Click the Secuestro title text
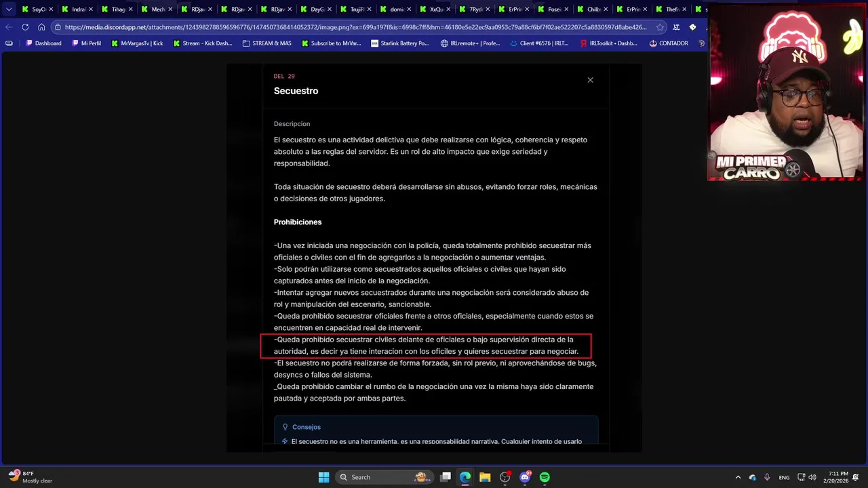868x488 pixels. click(x=296, y=91)
